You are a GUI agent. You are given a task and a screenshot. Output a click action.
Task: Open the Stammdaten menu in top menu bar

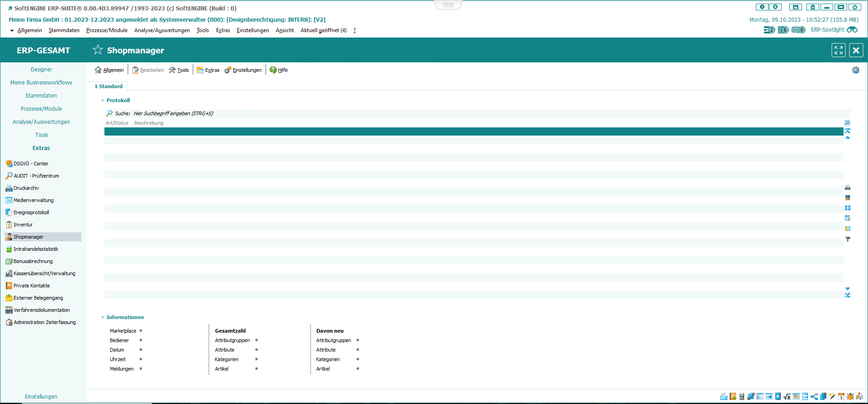pyautogui.click(x=64, y=30)
